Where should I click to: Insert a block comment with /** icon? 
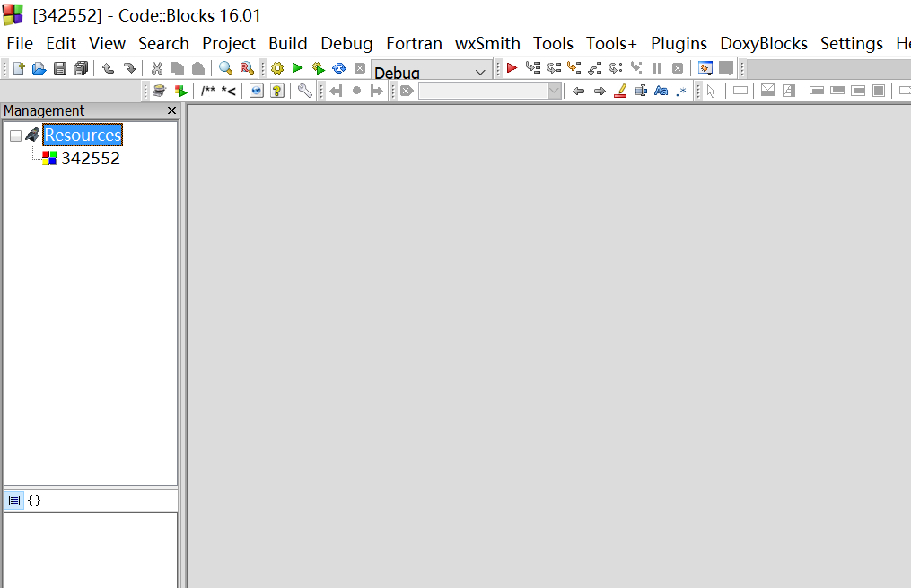click(x=208, y=91)
